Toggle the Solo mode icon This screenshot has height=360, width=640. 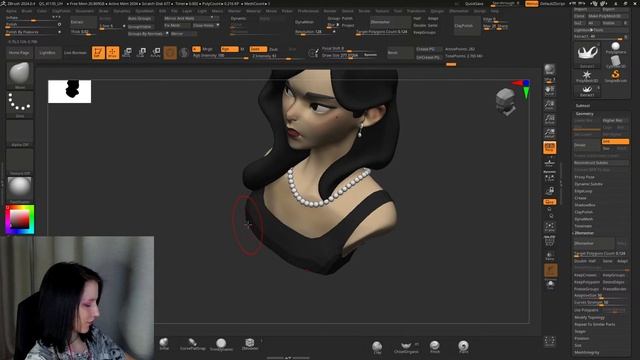550,284
